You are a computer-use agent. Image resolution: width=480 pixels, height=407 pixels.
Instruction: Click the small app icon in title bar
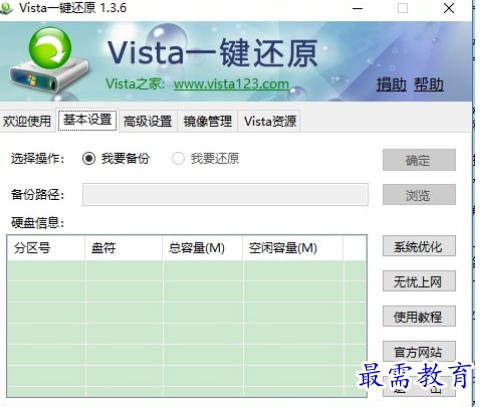pyautogui.click(x=6, y=8)
